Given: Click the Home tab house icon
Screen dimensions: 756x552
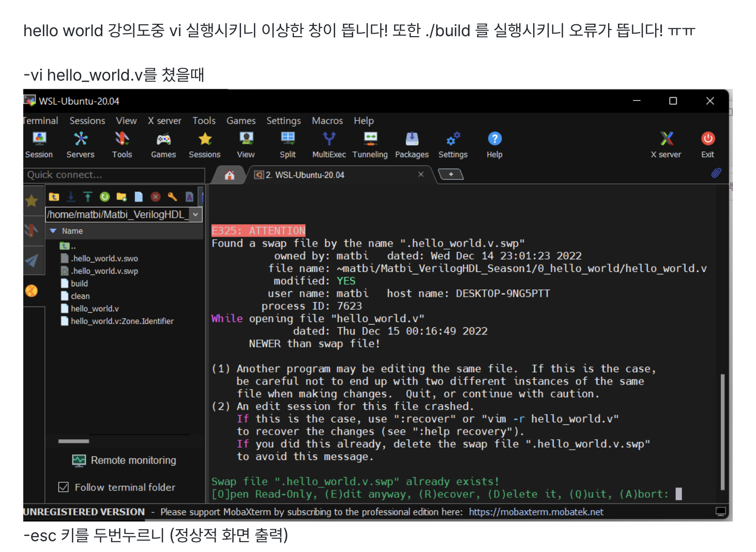Looking at the screenshot, I should point(230,175).
